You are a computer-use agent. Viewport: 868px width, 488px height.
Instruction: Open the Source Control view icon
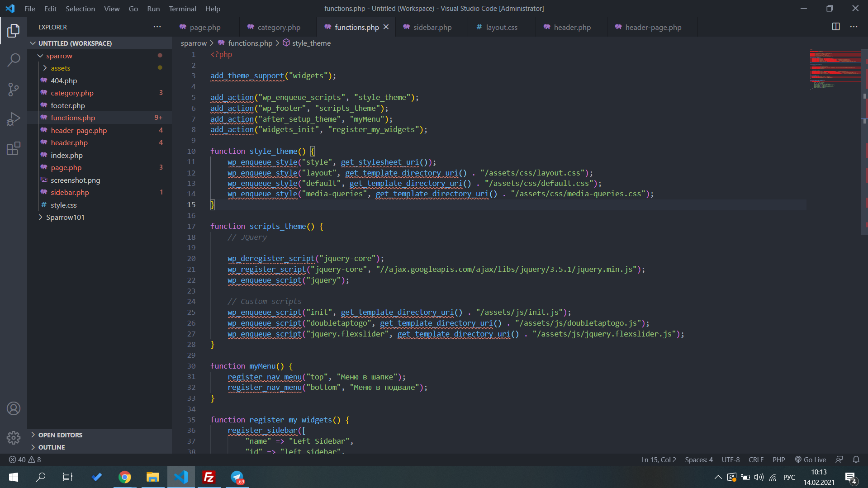pos(14,89)
